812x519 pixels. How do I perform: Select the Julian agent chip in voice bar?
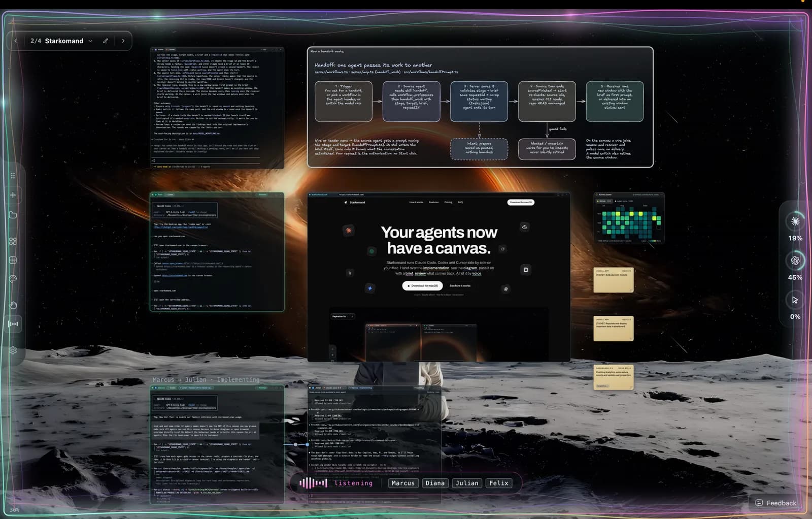467,483
